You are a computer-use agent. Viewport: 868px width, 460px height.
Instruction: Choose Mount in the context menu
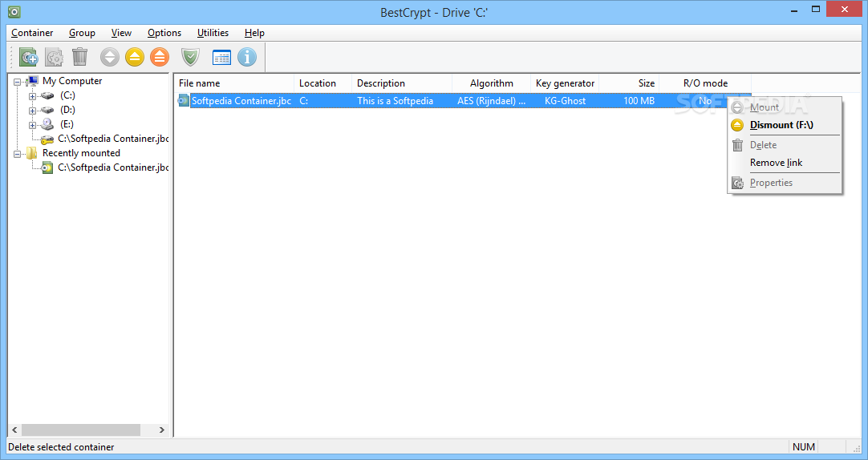(x=785, y=107)
